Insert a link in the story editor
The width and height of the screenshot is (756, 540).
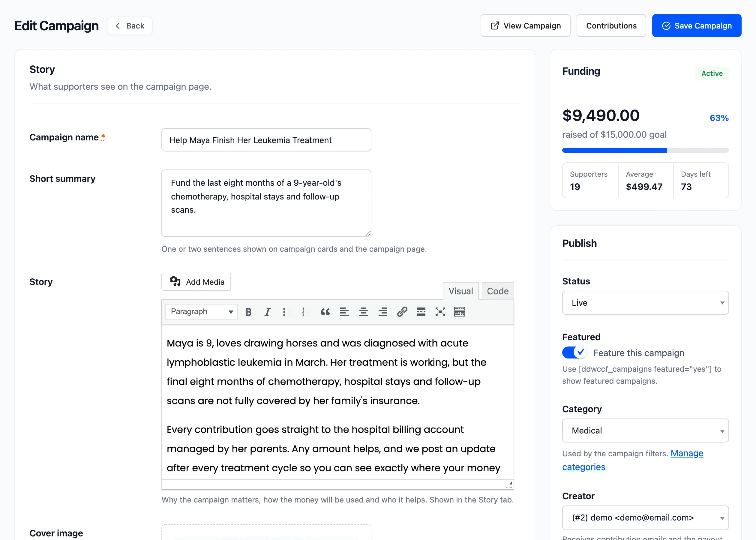point(402,312)
